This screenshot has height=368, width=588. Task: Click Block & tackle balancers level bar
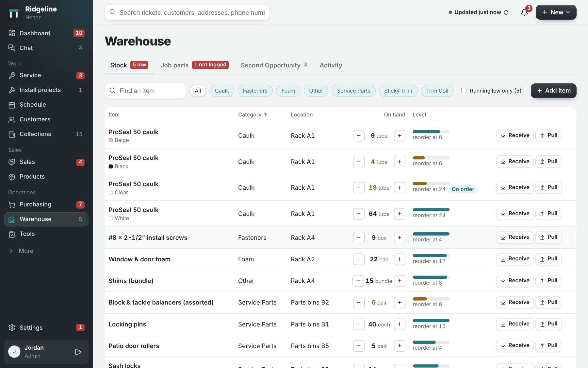[x=431, y=299]
